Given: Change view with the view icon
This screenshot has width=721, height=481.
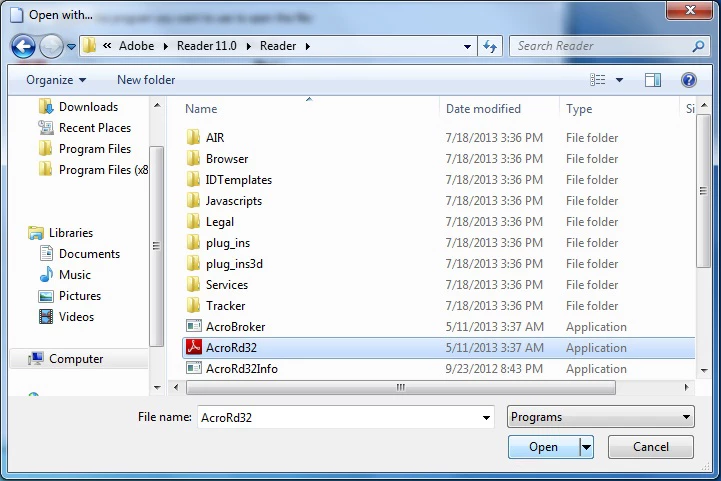Looking at the screenshot, I should click(x=597, y=80).
